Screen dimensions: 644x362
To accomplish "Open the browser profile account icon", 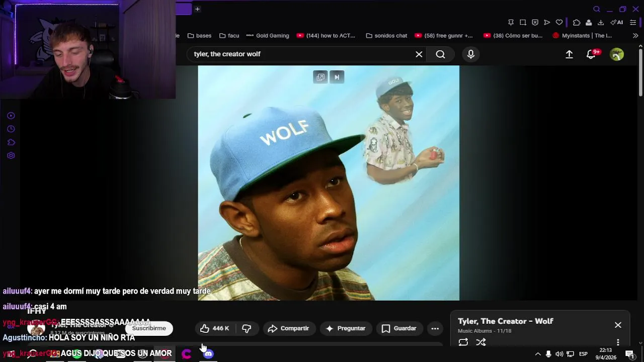I will [x=589, y=23].
